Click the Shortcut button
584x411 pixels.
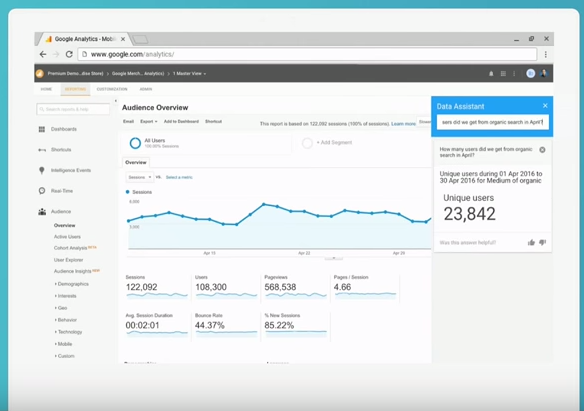point(213,121)
